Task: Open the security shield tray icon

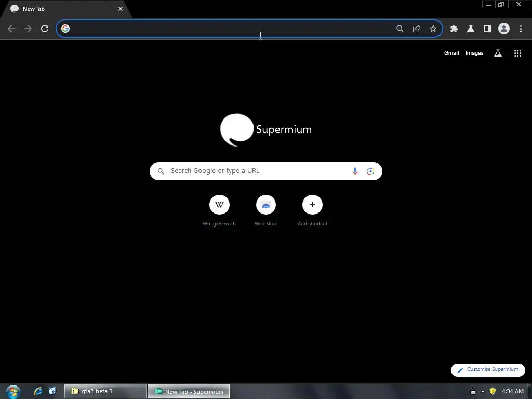Action: (493, 391)
